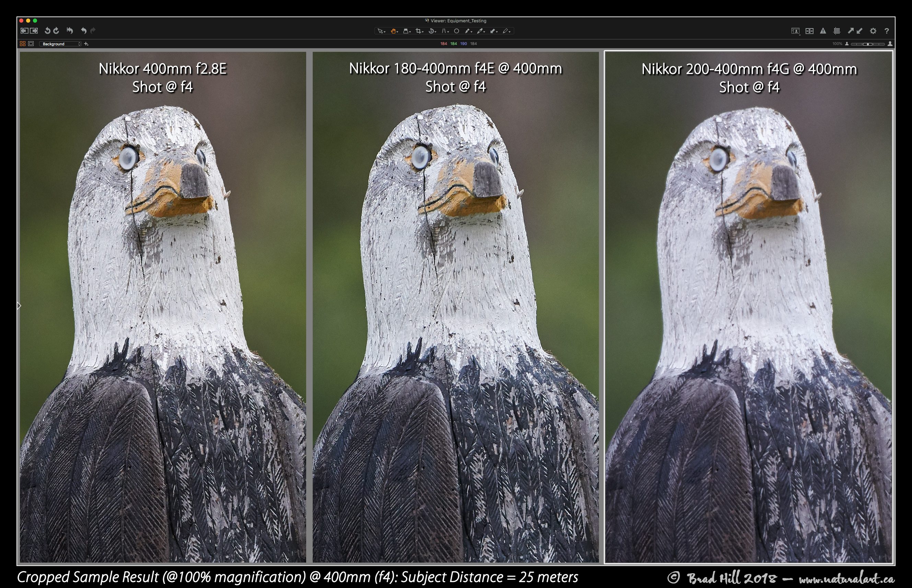Switch to multi-view grid mode
This screenshot has width=912, height=588.
(23, 44)
